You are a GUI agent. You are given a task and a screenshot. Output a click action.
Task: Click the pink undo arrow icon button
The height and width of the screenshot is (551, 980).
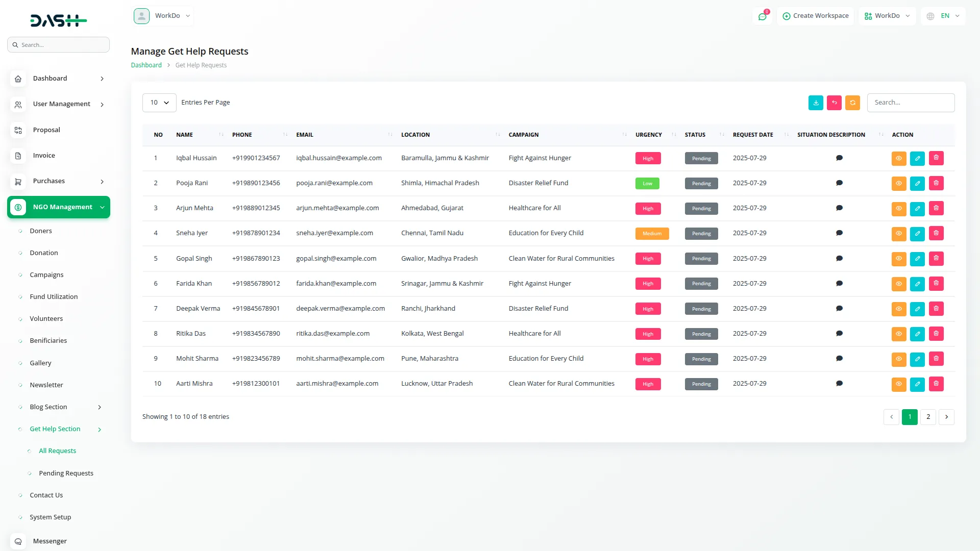[x=834, y=103]
